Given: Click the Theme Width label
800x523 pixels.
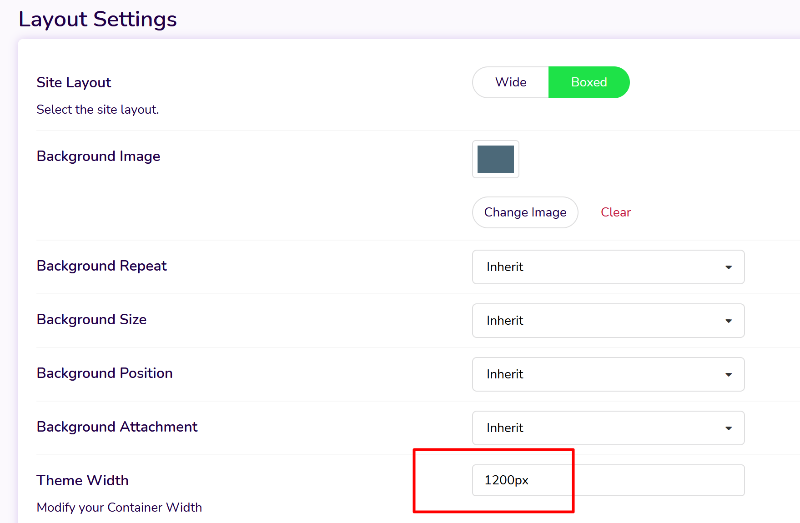Looking at the screenshot, I should point(82,480).
